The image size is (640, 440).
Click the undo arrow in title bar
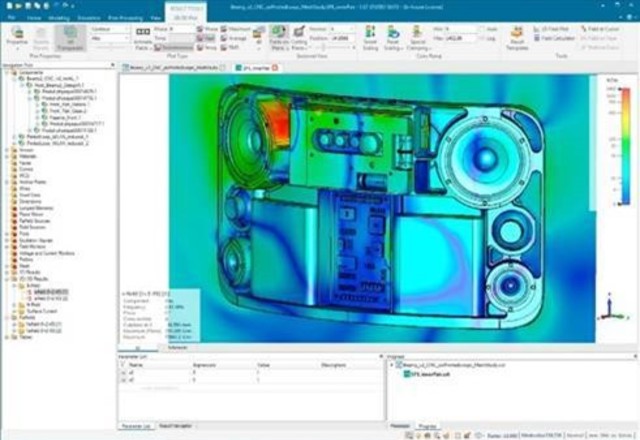pyautogui.click(x=56, y=6)
